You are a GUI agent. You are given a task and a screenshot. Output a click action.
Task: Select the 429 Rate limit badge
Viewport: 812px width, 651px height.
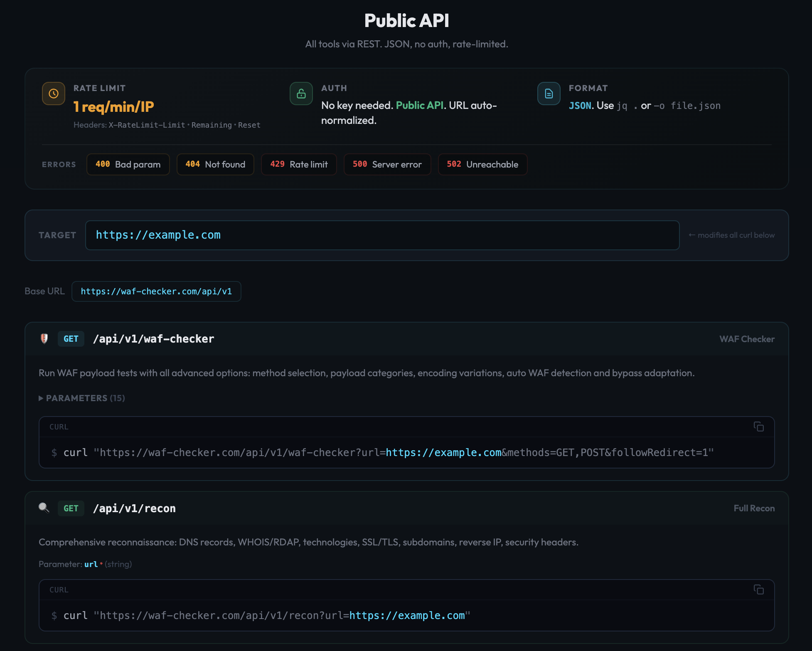point(299,165)
